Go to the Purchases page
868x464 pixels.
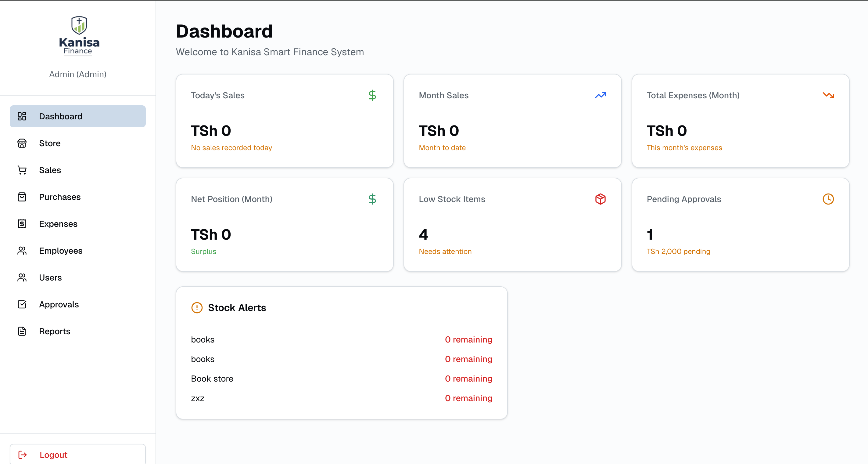click(60, 197)
